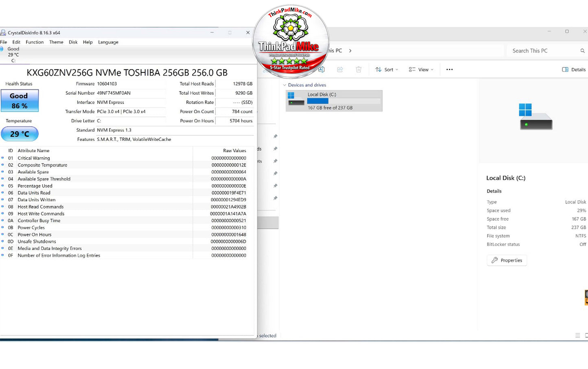This screenshot has height=369, width=588.
Task: Collapse the Devices and drives group
Action: coord(284,85)
